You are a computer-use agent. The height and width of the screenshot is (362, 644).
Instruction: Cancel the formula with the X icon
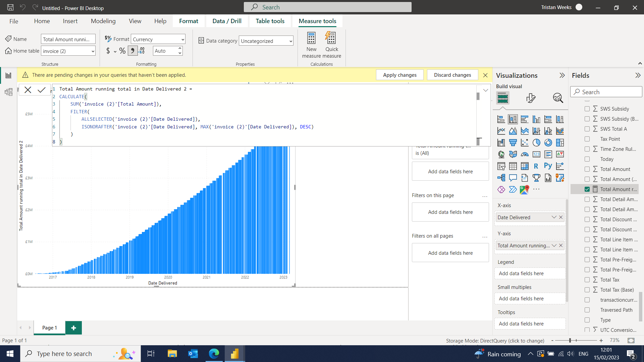pos(28,90)
